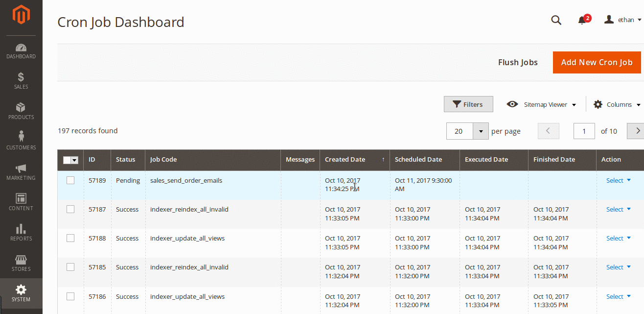Sort by the ID column header
Viewport: 644px width, 314px height.
tap(97, 160)
